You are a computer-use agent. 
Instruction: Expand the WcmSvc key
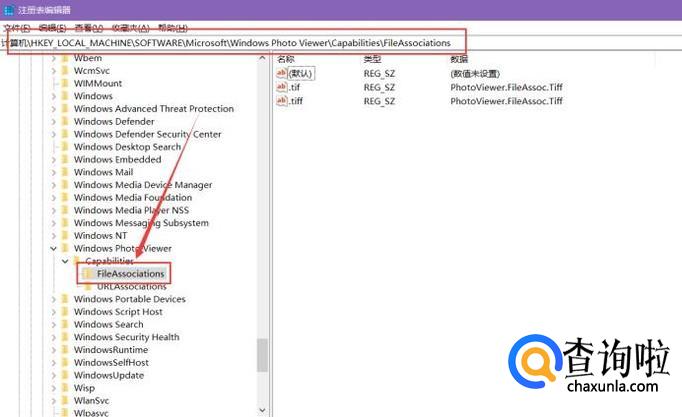[53, 71]
